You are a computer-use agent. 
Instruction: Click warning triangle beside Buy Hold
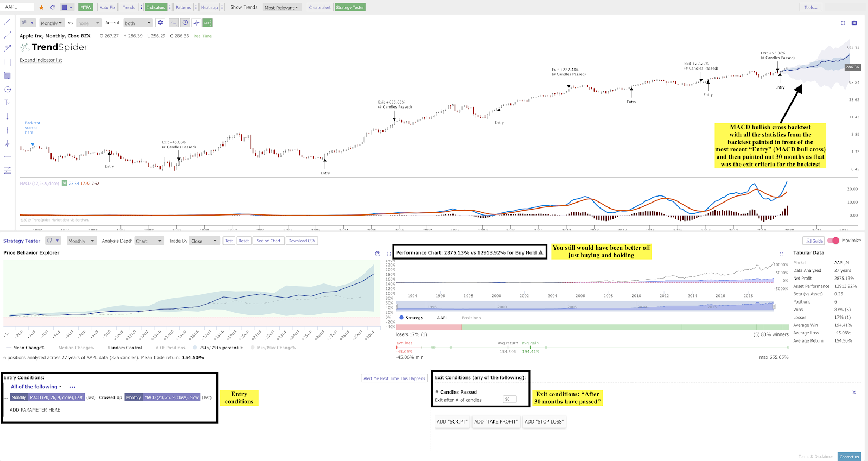tap(541, 252)
